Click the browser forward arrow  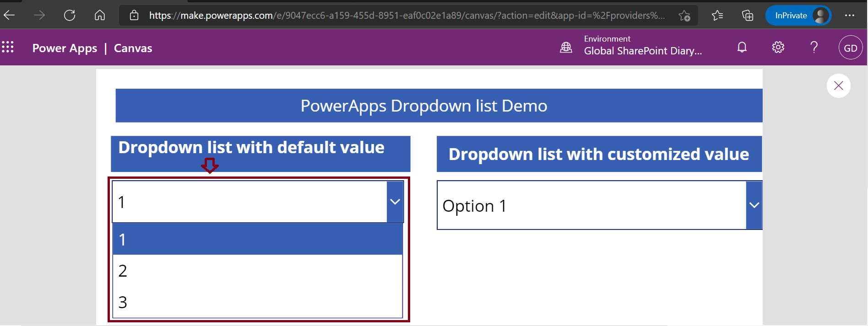pyautogui.click(x=39, y=15)
